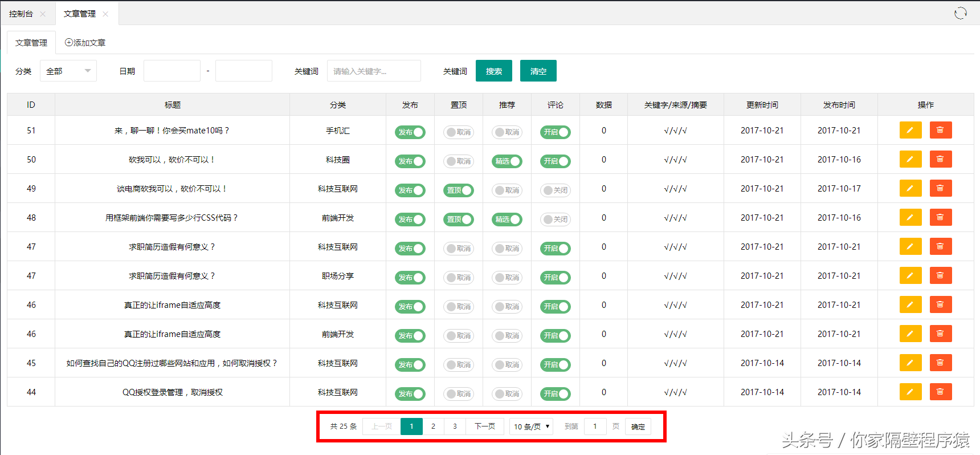
Task: Delete article 51 with the trash icon
Action: [x=941, y=130]
